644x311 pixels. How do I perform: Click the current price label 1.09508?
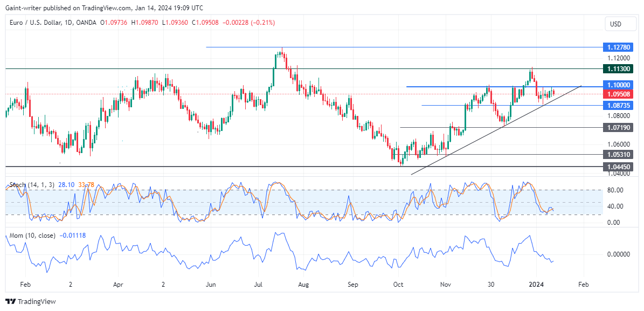click(x=618, y=94)
